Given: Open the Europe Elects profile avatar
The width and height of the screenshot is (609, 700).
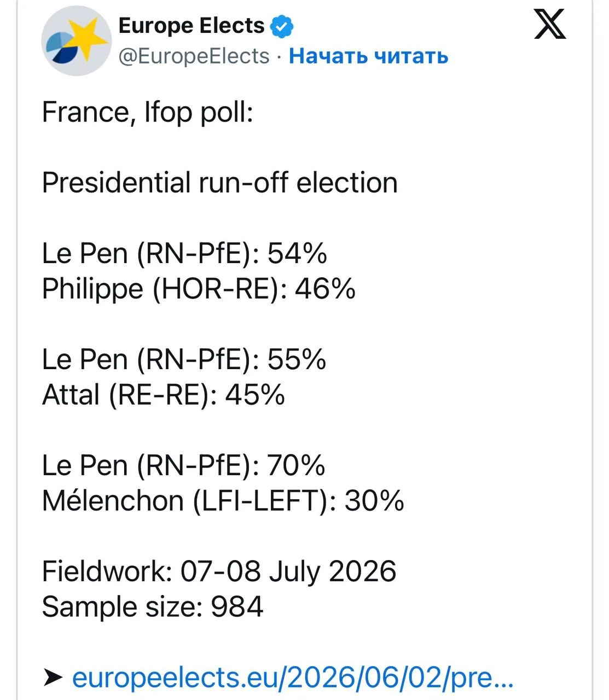Looking at the screenshot, I should 76,40.
